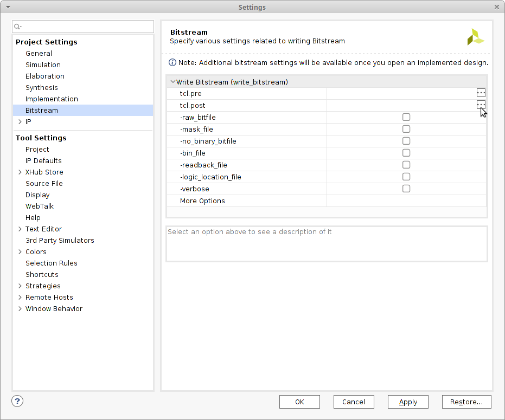Expand the Colors tree node
The width and height of the screenshot is (505, 420).
(x=20, y=251)
